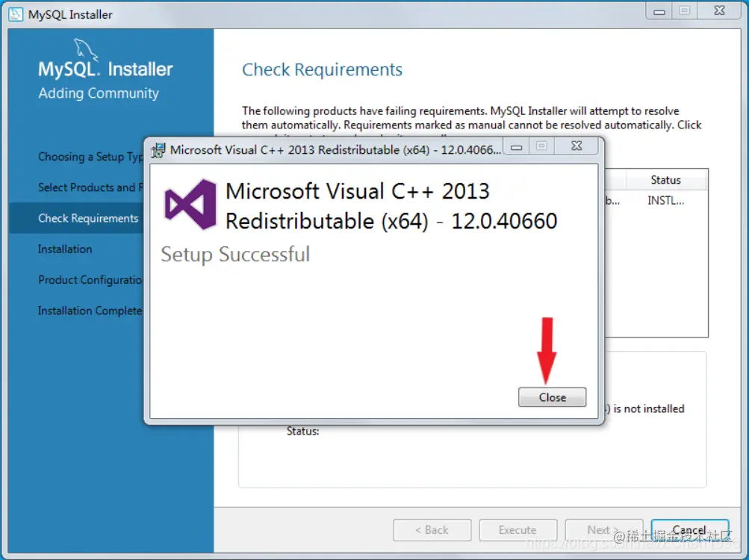Close the MySQL Installer window
This screenshot has width=749, height=560.
719,11
